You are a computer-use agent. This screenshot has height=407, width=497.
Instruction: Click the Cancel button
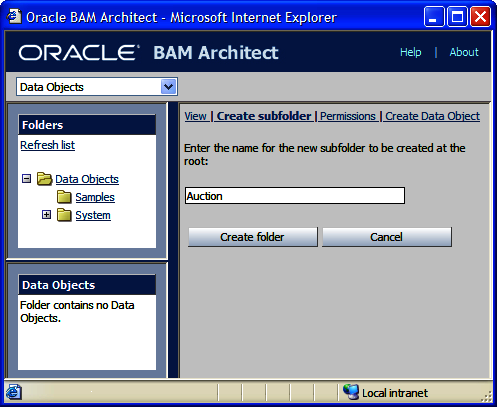[x=387, y=237]
